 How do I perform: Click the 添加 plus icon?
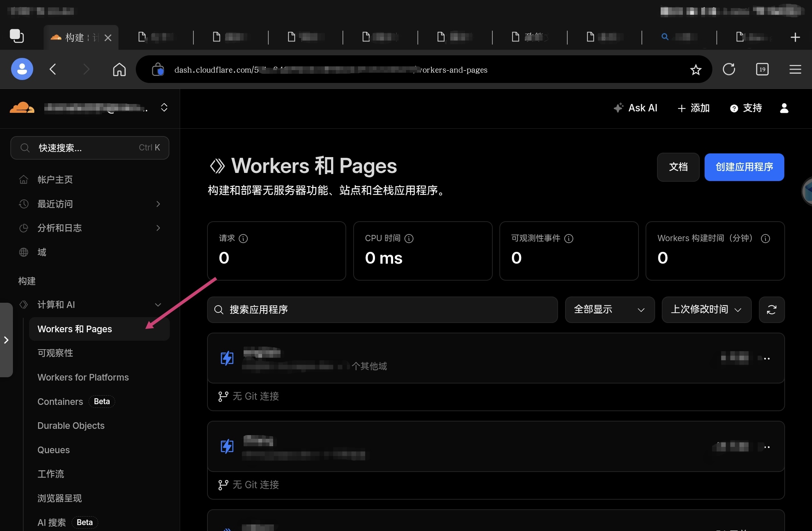pyautogui.click(x=681, y=108)
